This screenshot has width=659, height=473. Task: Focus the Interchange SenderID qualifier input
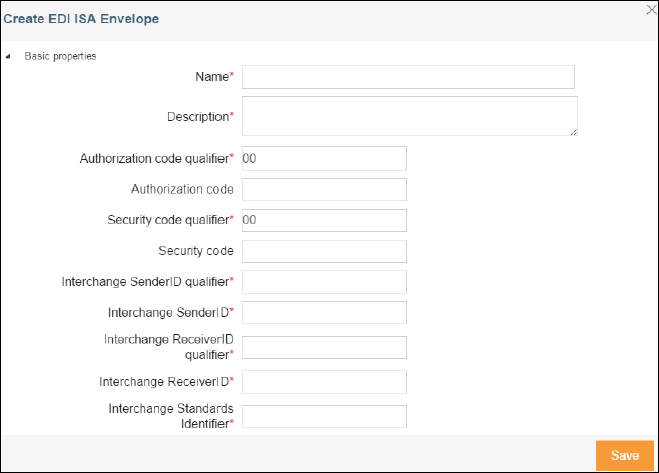[323, 282]
